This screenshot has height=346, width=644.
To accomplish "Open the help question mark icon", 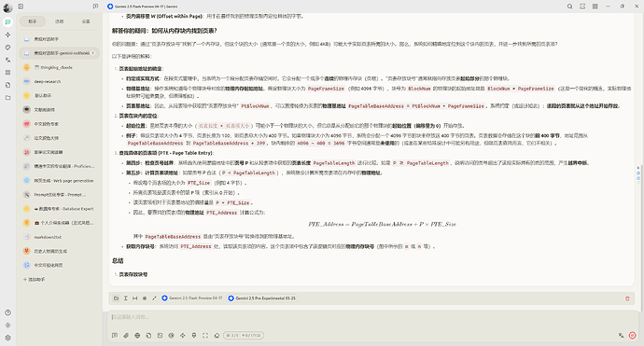I will 7,312.
